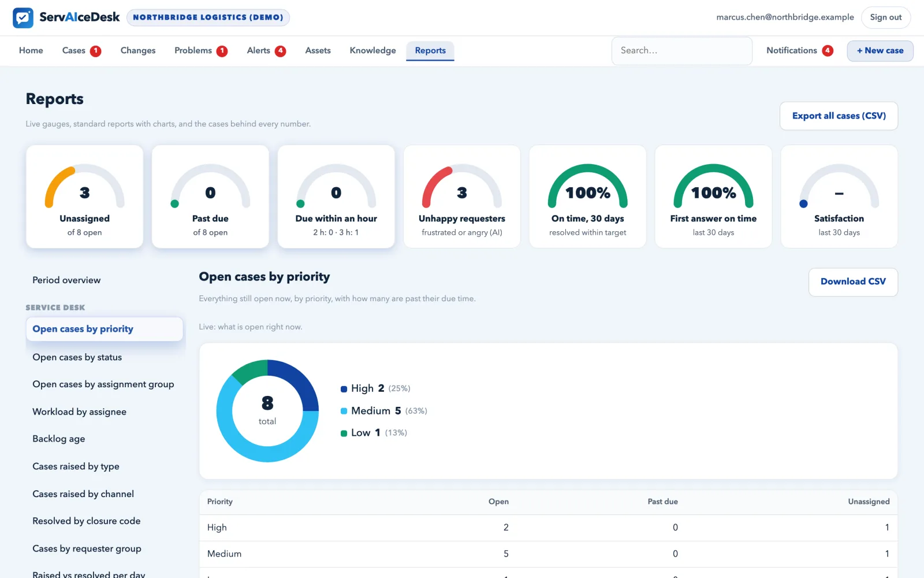Open the Cases raised by type report
The height and width of the screenshot is (578, 924).
pos(105,466)
